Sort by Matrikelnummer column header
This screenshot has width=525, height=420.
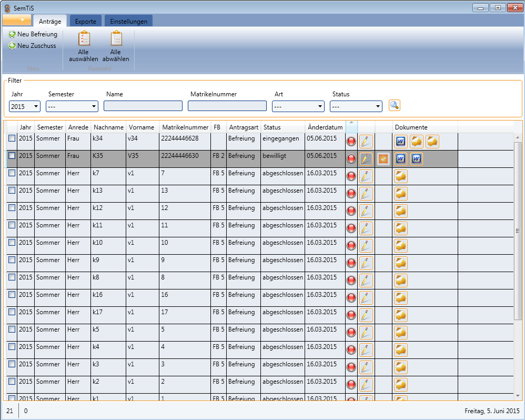[185, 127]
